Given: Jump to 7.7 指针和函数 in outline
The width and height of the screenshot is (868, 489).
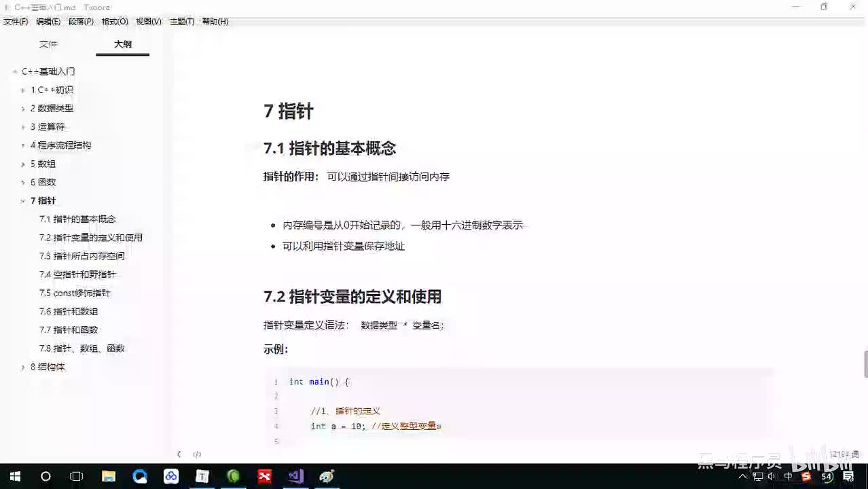Looking at the screenshot, I should 69,329.
